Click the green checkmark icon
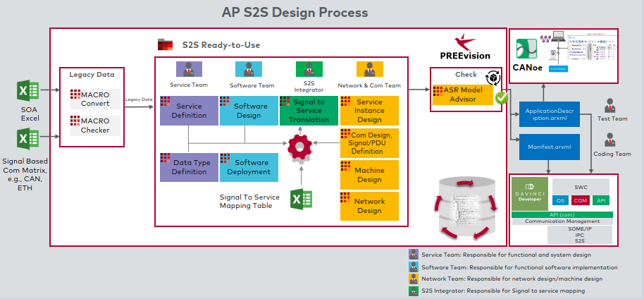644x299 pixels. point(502,98)
